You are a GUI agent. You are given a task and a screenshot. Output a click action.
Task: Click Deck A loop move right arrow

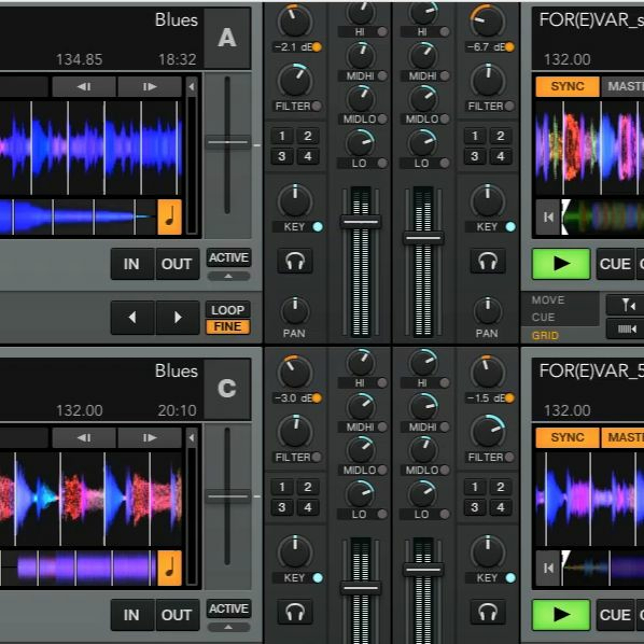coord(178,317)
